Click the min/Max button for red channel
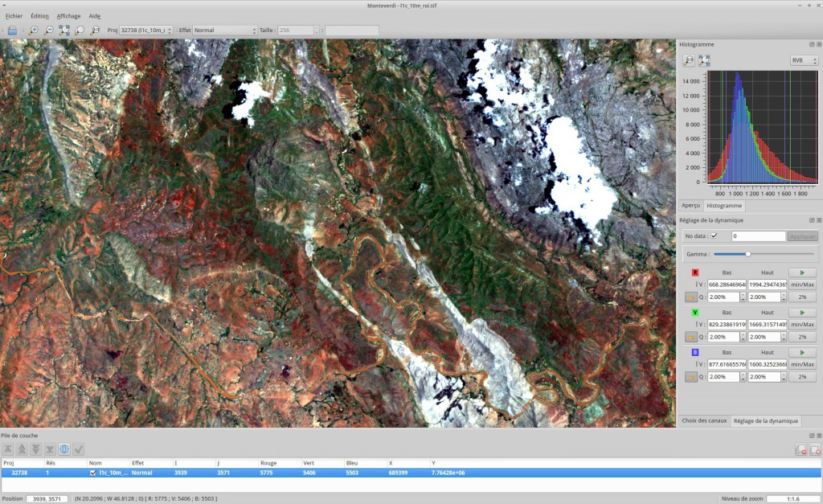 coord(802,285)
